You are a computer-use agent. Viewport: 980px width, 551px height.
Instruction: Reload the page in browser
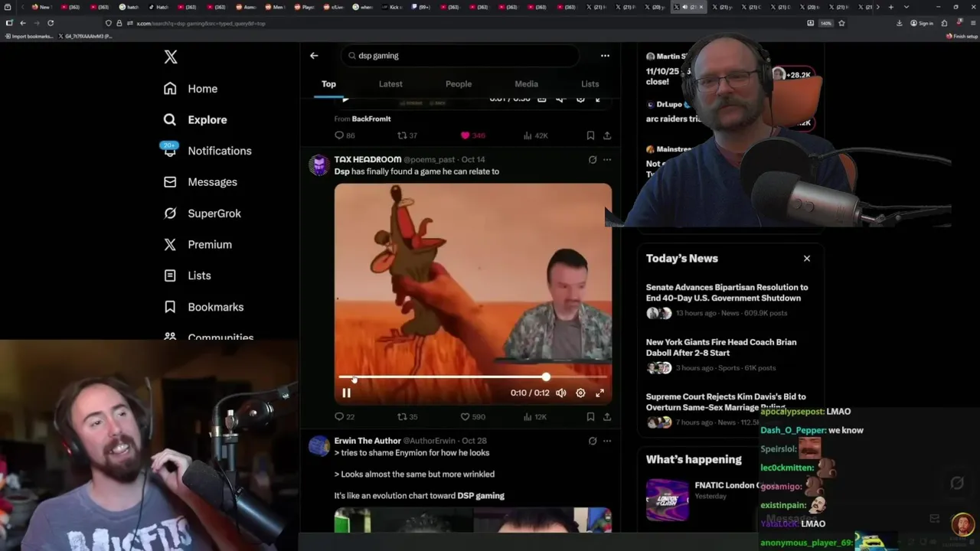[51, 23]
